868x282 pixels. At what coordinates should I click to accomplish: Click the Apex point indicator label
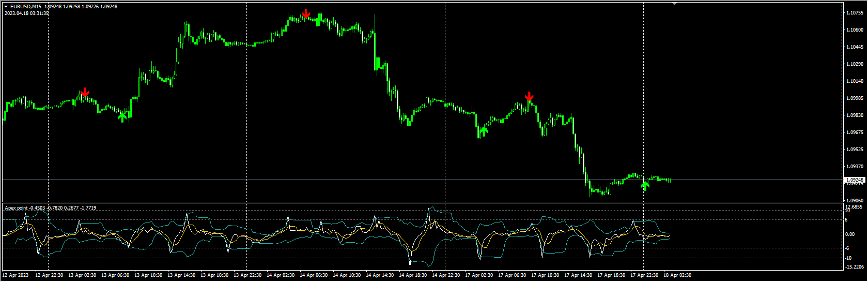17,208
